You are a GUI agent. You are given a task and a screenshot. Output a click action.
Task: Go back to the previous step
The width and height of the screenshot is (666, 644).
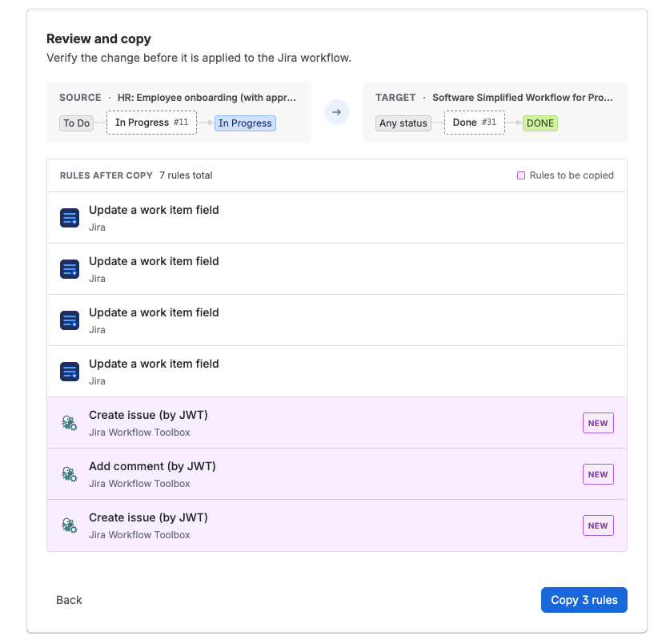click(x=69, y=600)
